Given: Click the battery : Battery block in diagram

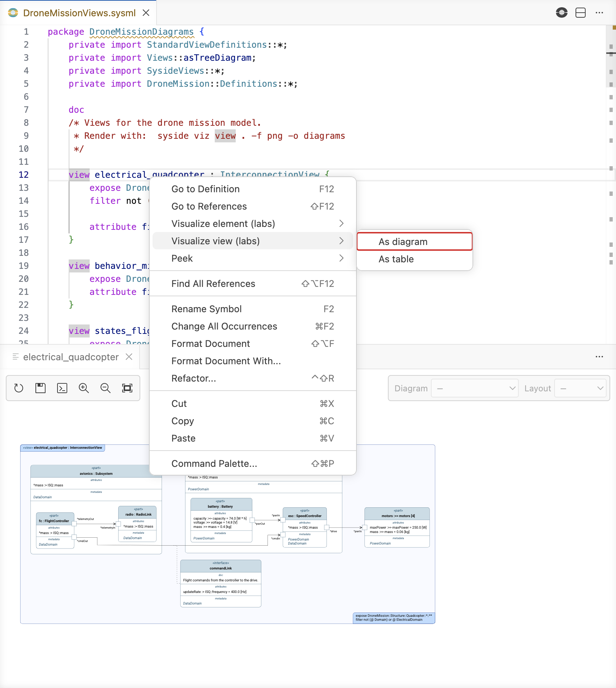Looking at the screenshot, I should [x=221, y=520].
